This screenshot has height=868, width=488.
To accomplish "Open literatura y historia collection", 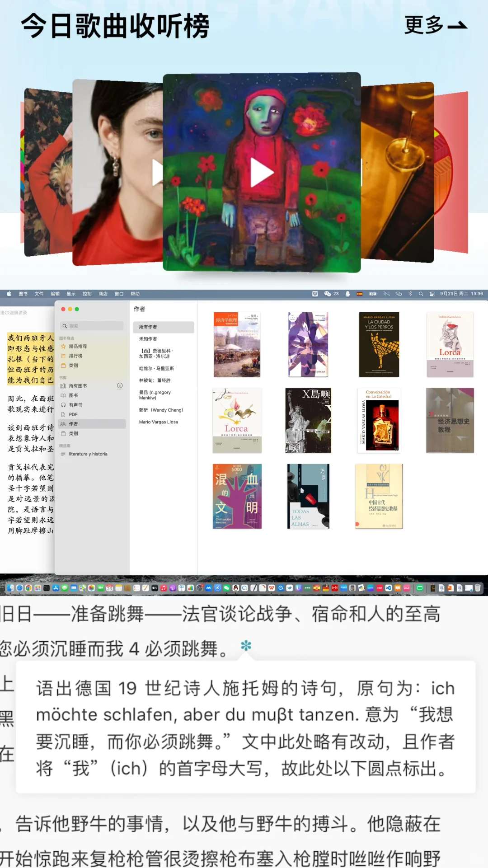I will point(88,454).
